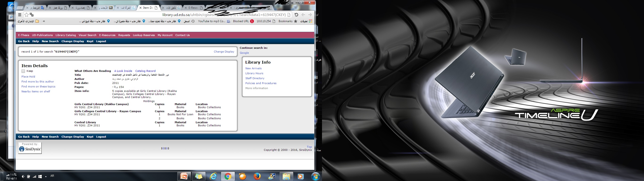The height and width of the screenshot is (181, 644).
Task: Open Lookup Reserves menu item
Action: click(144, 35)
